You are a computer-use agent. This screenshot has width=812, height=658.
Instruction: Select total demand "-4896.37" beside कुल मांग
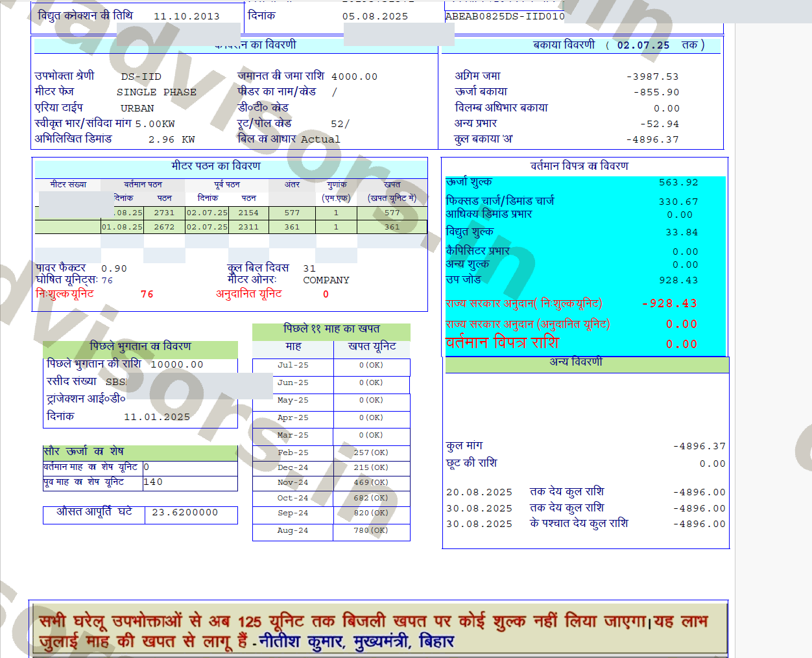(x=700, y=447)
